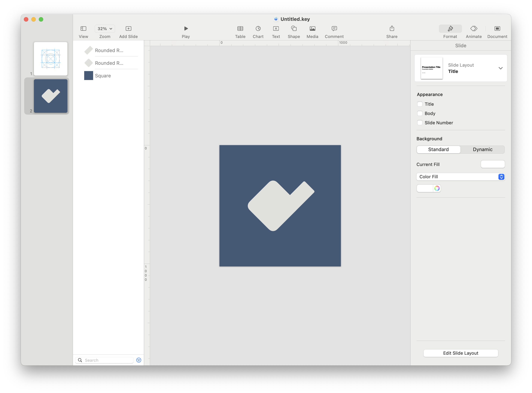Screen dimensions: 532x393
Task: Select the Dynamic background option
Action: tap(482, 149)
